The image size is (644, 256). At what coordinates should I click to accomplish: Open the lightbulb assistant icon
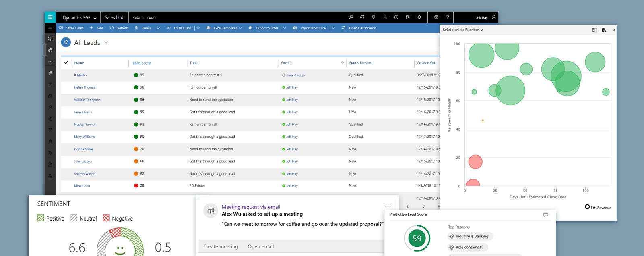tap(374, 17)
